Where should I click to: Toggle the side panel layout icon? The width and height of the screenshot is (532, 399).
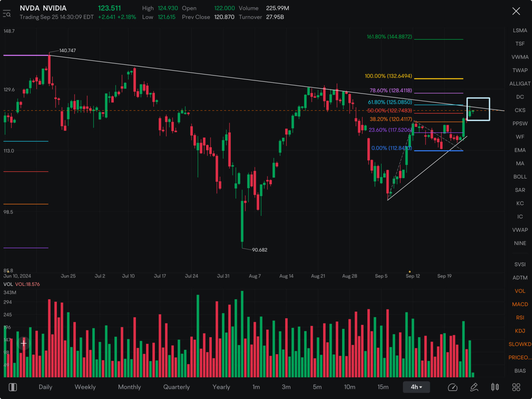point(13,387)
